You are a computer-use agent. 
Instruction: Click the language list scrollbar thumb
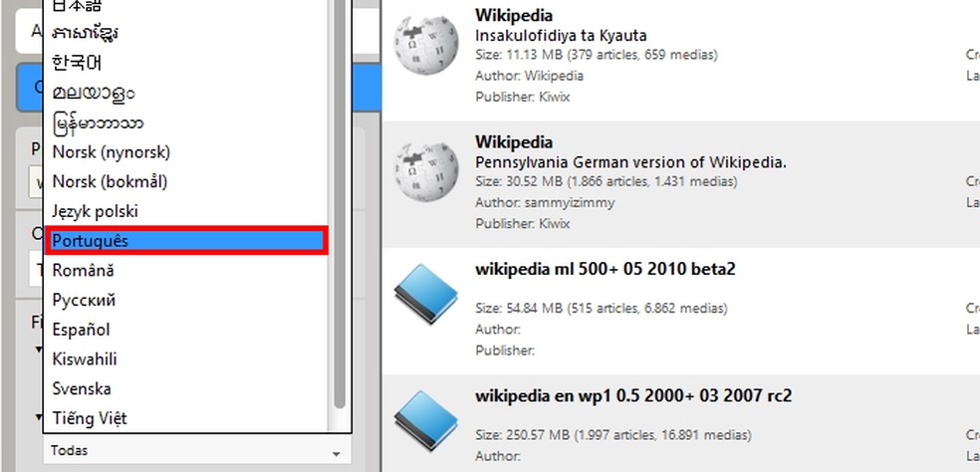pyautogui.click(x=340, y=204)
